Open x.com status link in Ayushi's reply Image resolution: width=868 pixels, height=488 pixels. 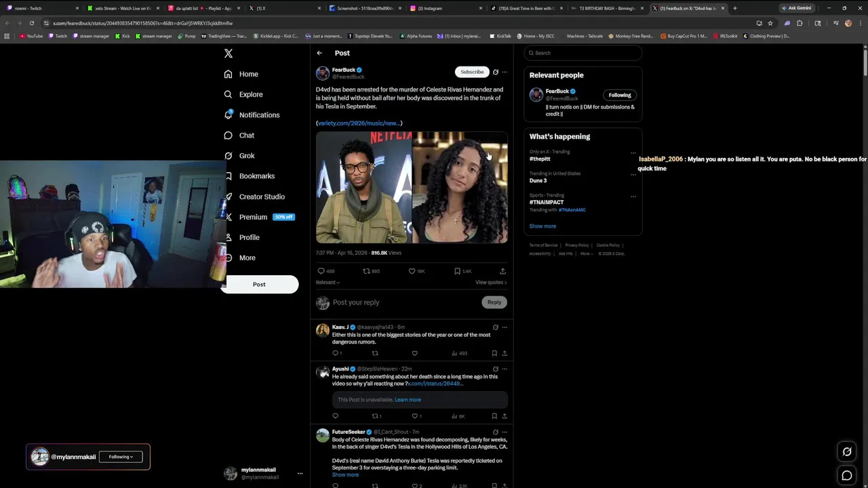click(435, 384)
